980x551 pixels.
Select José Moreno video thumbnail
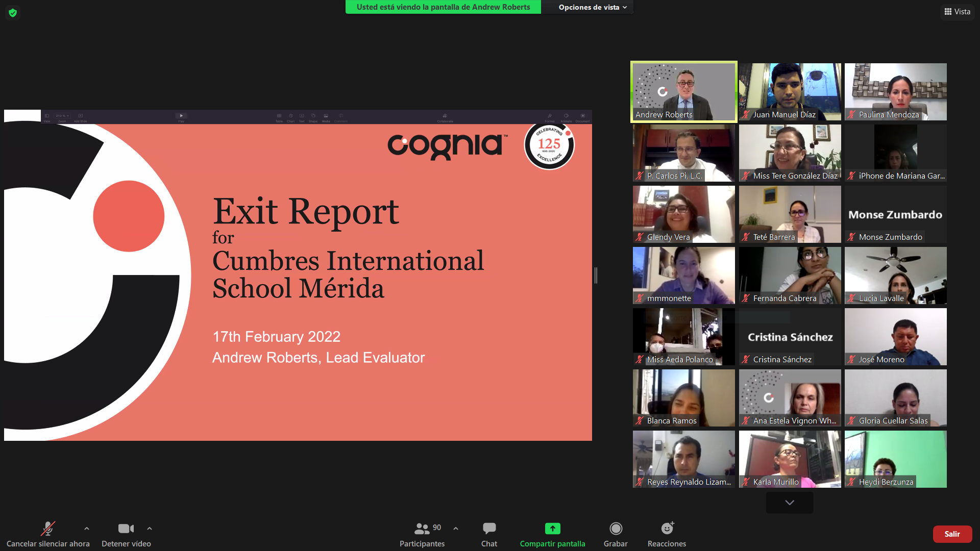click(896, 337)
